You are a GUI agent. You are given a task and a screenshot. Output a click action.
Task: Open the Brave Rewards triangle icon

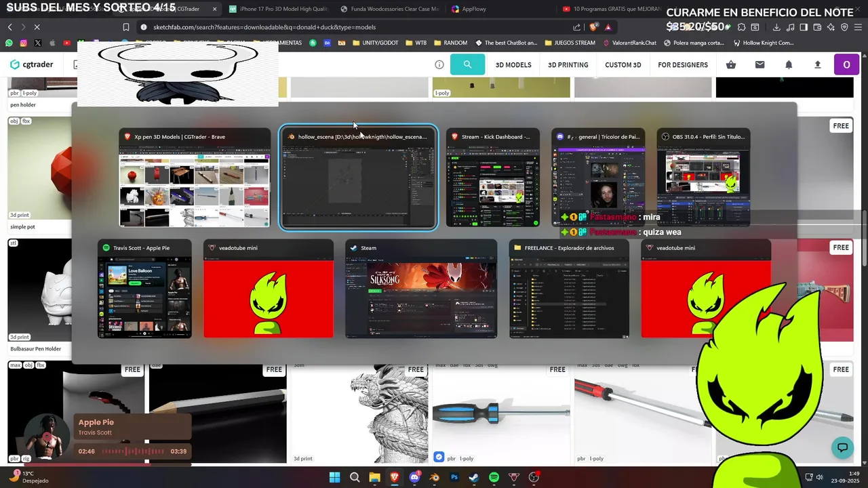608,27
